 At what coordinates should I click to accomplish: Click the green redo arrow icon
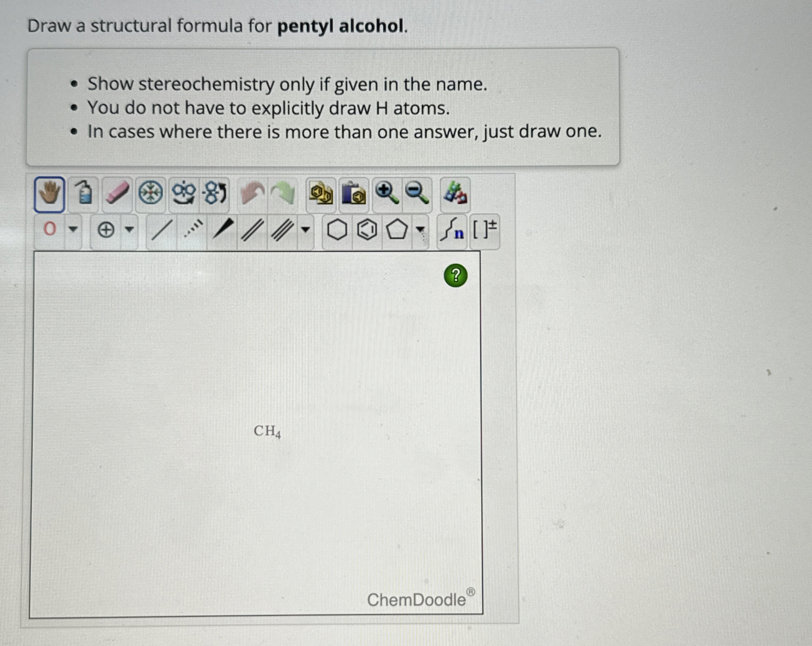pos(283,193)
